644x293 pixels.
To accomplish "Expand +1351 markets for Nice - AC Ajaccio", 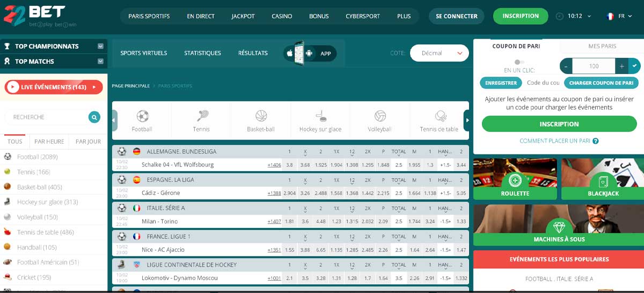I will pyautogui.click(x=274, y=250).
